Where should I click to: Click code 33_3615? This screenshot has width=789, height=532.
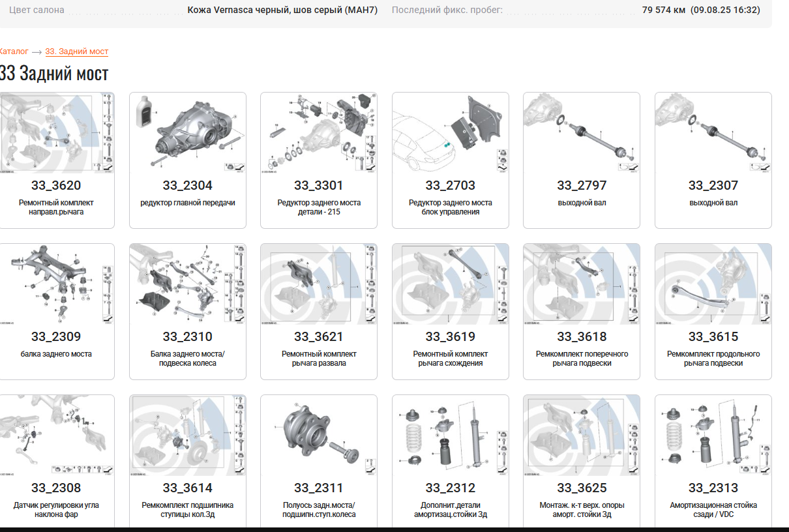(713, 336)
